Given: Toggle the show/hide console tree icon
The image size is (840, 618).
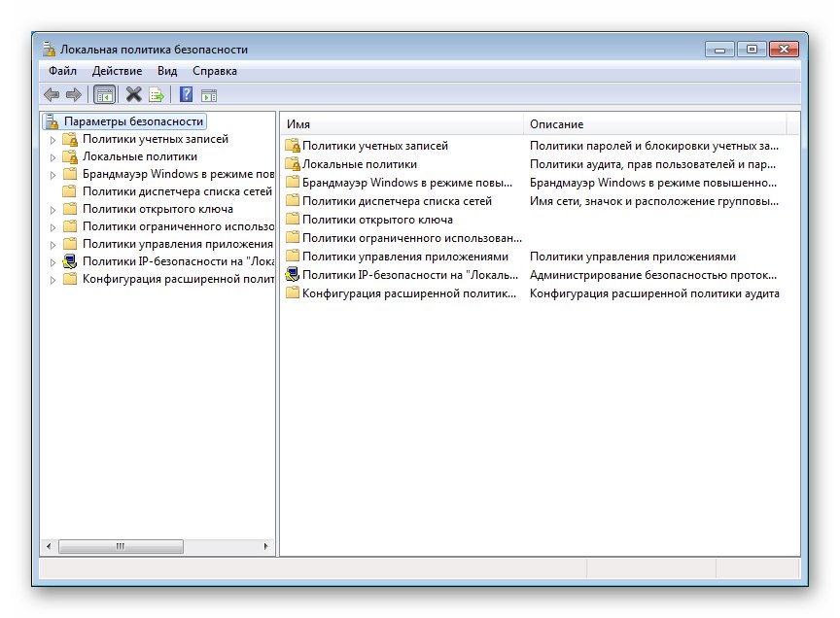Looking at the screenshot, I should pyautogui.click(x=104, y=95).
